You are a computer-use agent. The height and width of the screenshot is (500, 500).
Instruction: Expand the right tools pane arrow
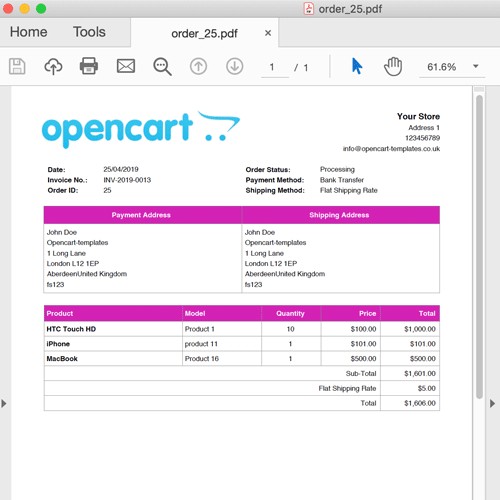tap(493, 404)
